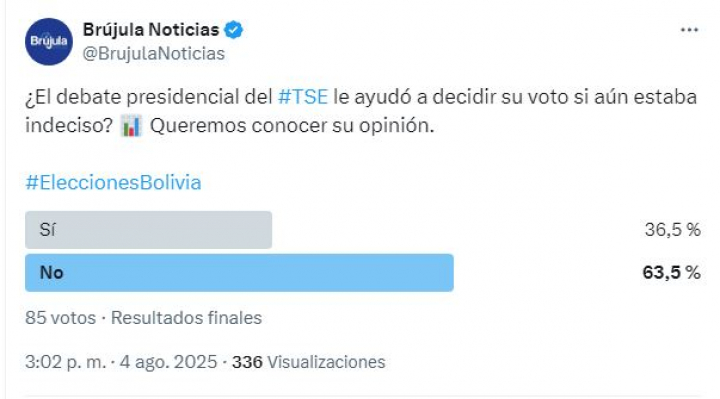Click the 36,5 % result value

tap(673, 230)
